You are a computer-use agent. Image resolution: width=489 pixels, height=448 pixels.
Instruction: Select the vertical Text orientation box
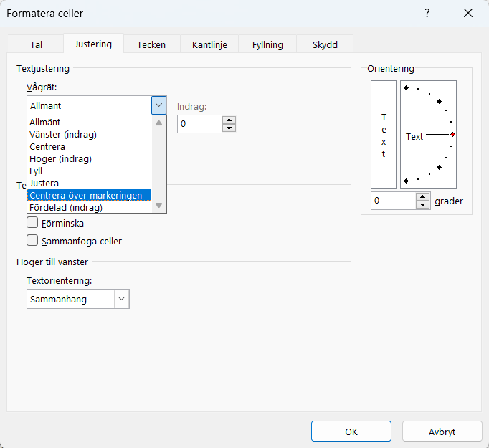coord(384,134)
